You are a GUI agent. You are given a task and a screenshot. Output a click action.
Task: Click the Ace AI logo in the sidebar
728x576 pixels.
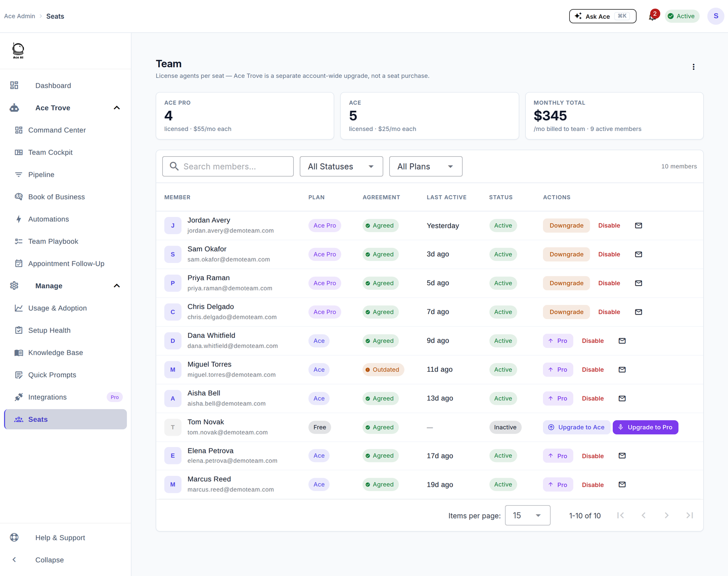tap(18, 51)
